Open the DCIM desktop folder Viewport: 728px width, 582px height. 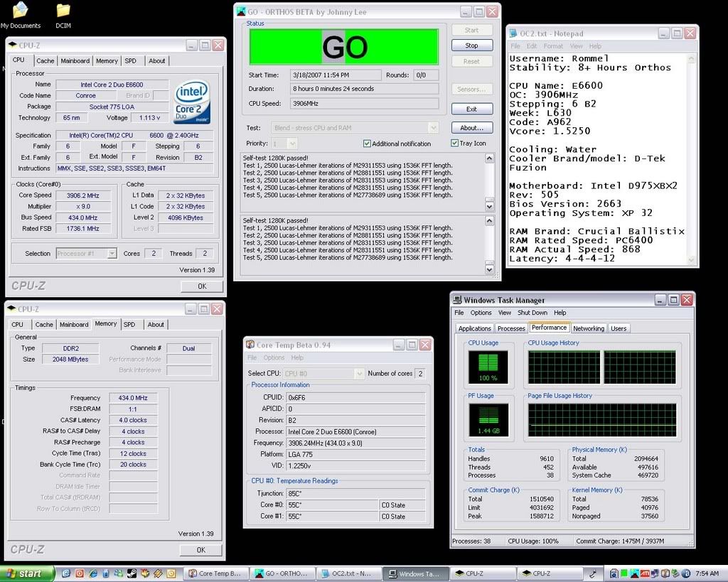(63, 16)
